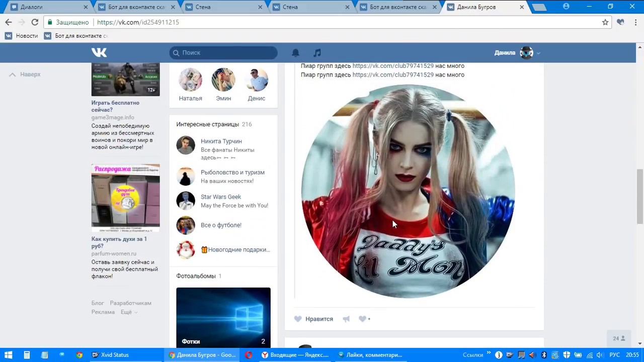Open Star Wars Geek page
The width and height of the screenshot is (644, 362).
pyautogui.click(x=221, y=197)
